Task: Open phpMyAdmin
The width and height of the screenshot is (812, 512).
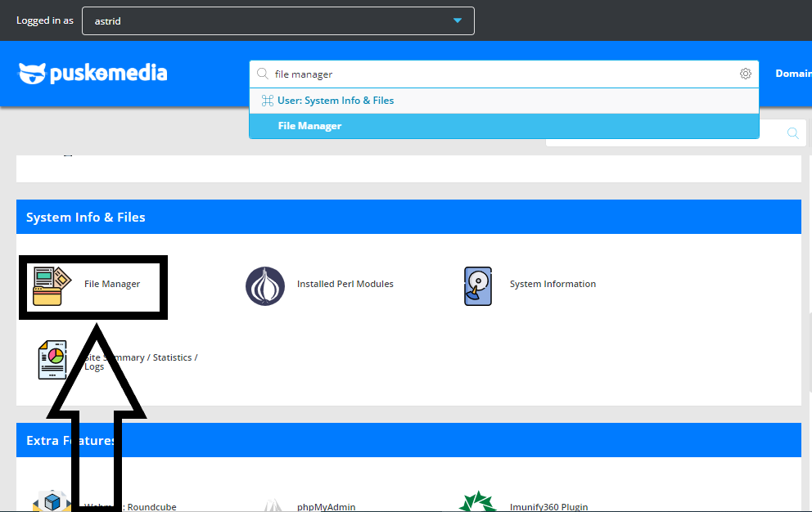Action: pos(273,501)
